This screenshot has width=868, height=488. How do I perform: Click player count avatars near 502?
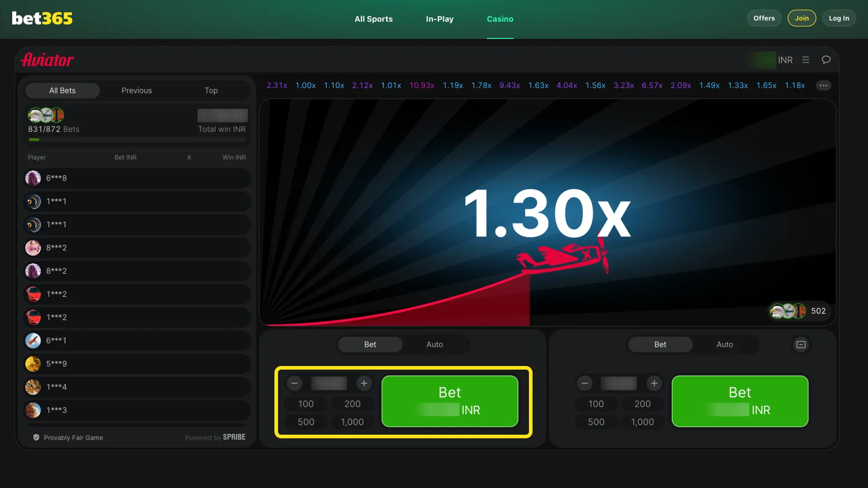tap(788, 311)
